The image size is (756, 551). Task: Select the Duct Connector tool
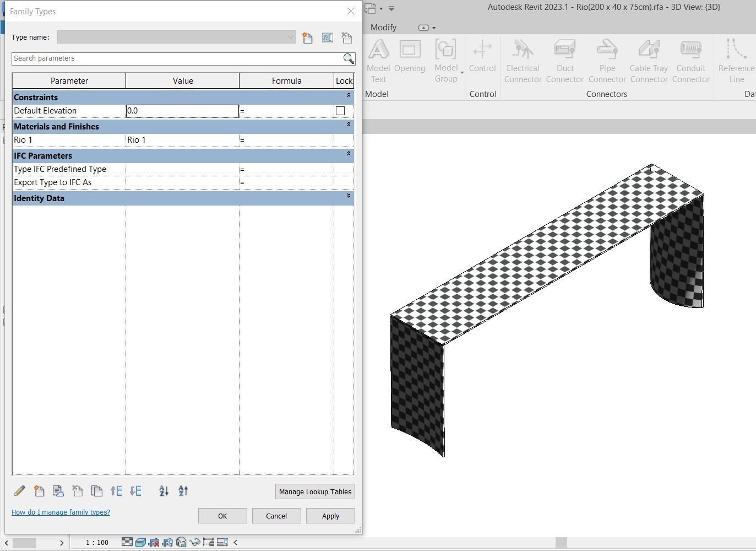[x=565, y=61]
